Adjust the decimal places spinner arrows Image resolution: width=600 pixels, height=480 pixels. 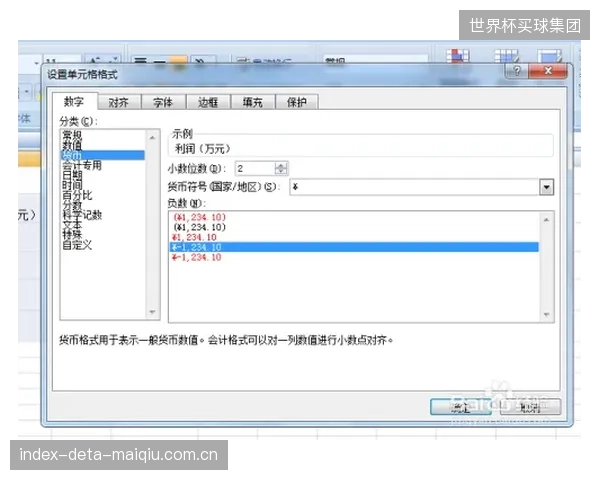(281, 168)
